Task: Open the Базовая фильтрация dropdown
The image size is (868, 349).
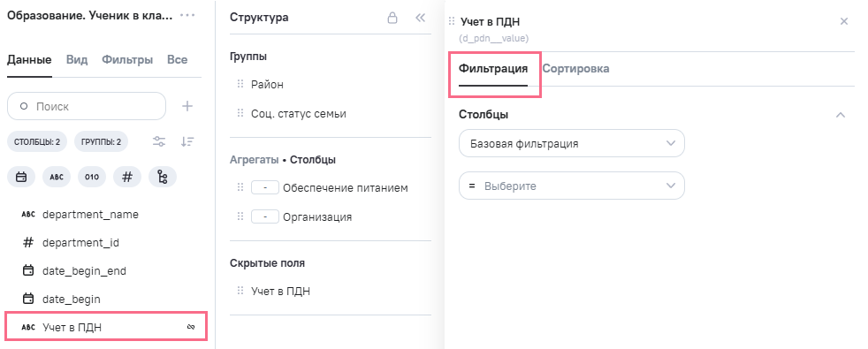Action: (x=572, y=143)
